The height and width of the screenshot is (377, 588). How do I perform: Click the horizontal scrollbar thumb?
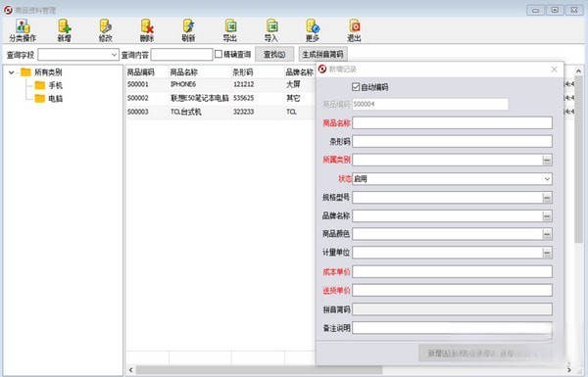point(259,370)
